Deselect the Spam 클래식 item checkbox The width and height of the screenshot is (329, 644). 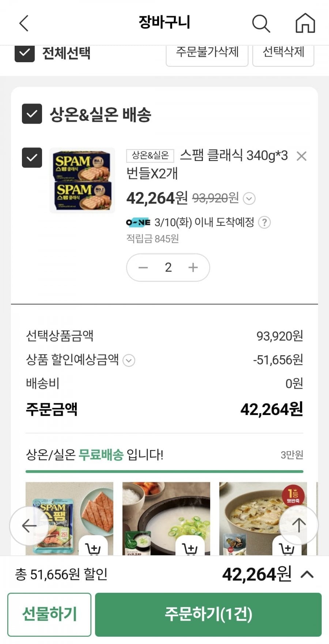pos(32,157)
